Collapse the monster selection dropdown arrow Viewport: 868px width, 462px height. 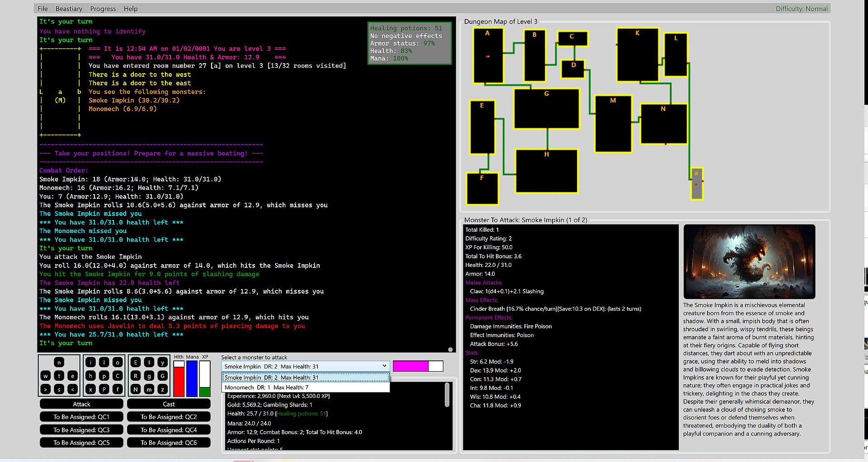click(384, 366)
